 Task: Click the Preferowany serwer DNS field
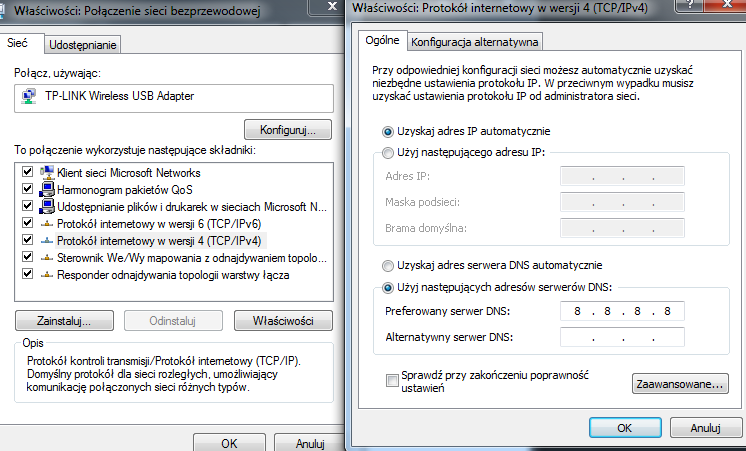622,311
